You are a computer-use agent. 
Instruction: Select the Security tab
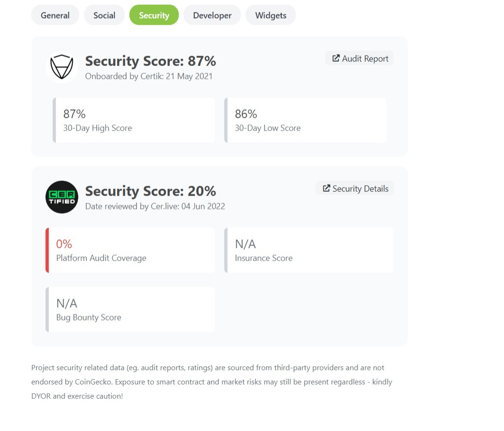point(154,15)
